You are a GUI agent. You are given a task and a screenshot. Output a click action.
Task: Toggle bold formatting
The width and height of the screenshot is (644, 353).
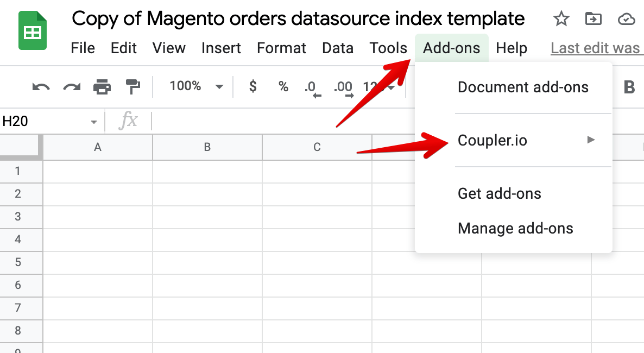pos(629,86)
